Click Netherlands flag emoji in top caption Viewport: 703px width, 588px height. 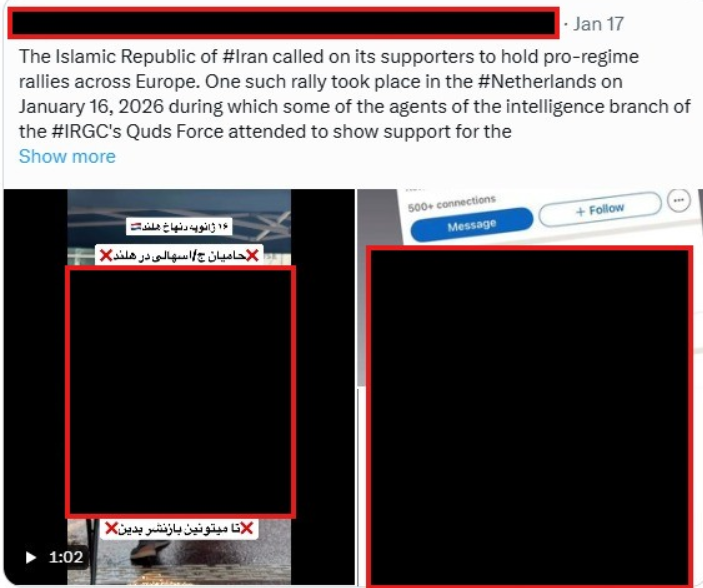136,227
